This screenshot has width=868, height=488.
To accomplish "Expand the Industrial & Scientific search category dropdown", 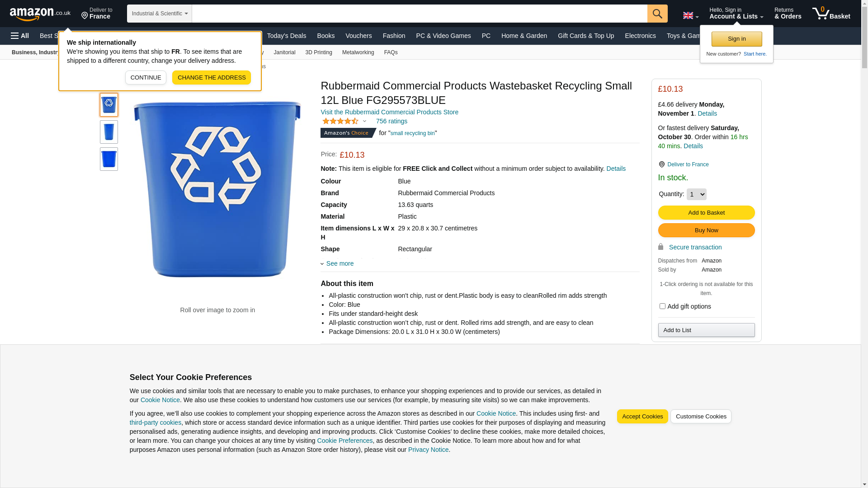I will (160, 14).
